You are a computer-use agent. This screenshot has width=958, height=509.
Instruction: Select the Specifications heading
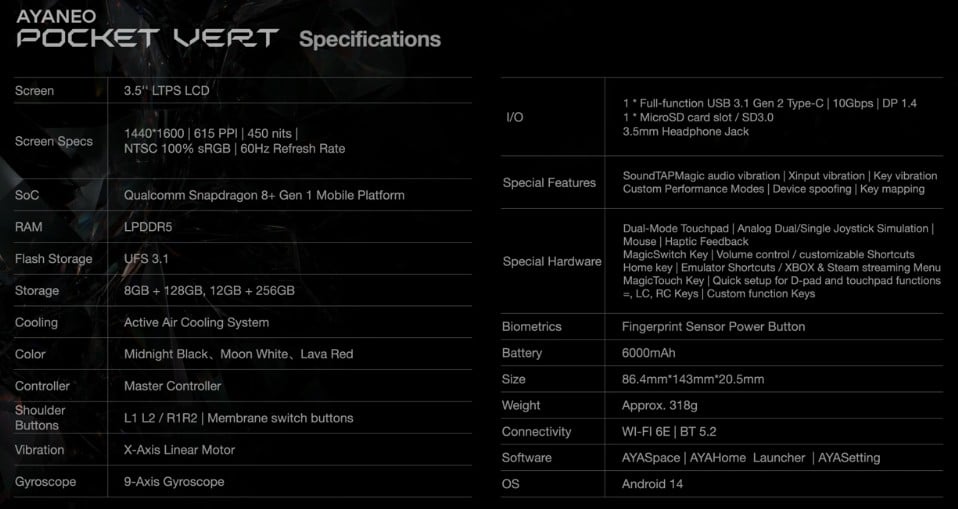pyautogui.click(x=369, y=40)
